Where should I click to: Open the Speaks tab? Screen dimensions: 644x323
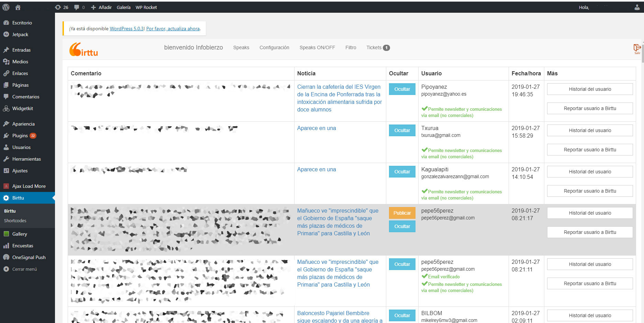pos(241,47)
